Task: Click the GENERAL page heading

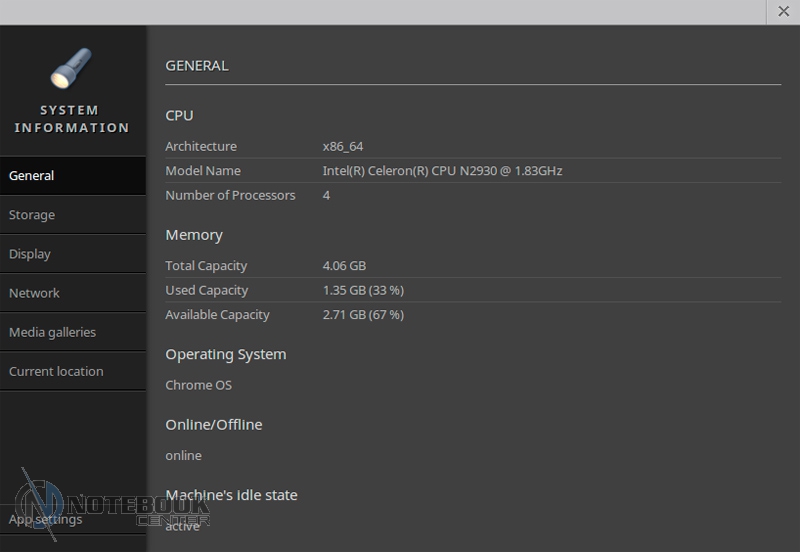Action: click(197, 66)
